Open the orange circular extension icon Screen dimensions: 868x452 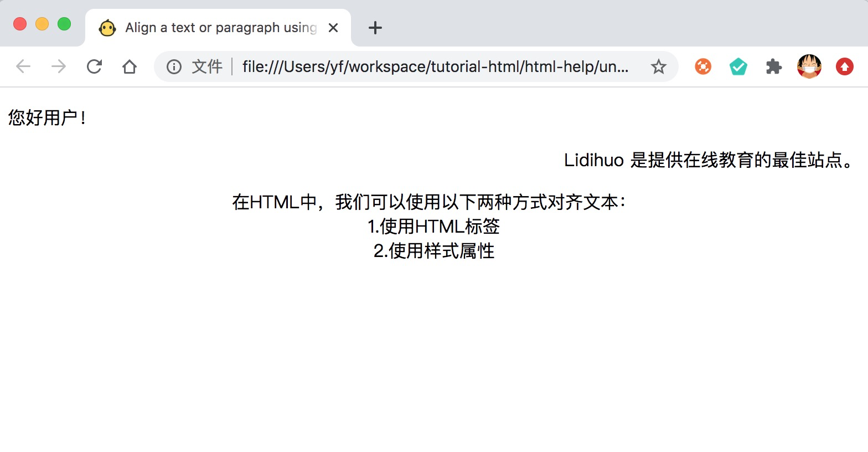click(x=703, y=67)
